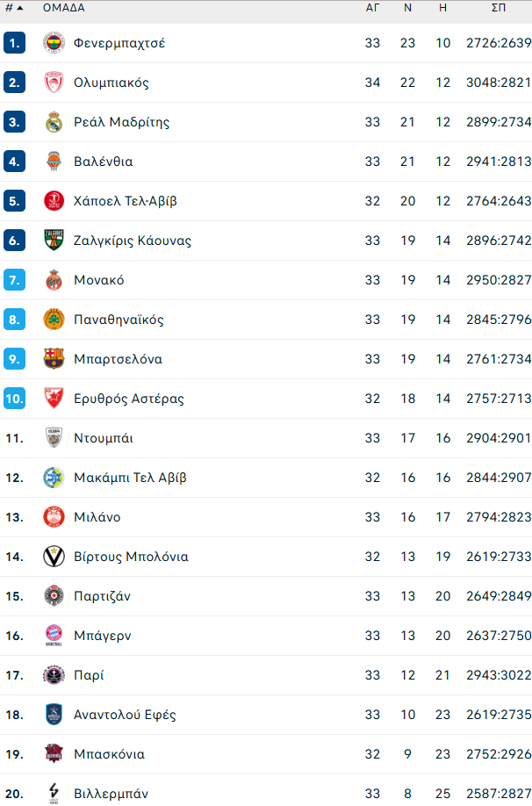Click the Olympiacos team logo
Viewport: 532px width, 806px height.
point(54,83)
